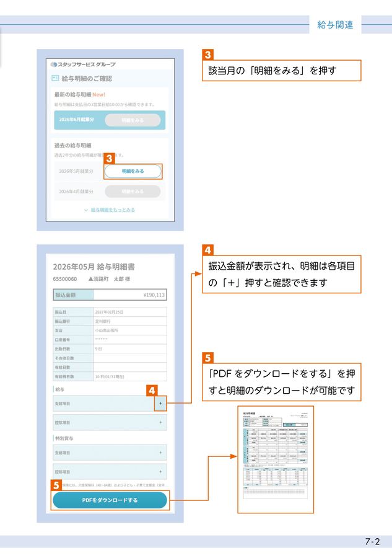
Task: Click the PDFをダウンロードする button
Action: 110,500
